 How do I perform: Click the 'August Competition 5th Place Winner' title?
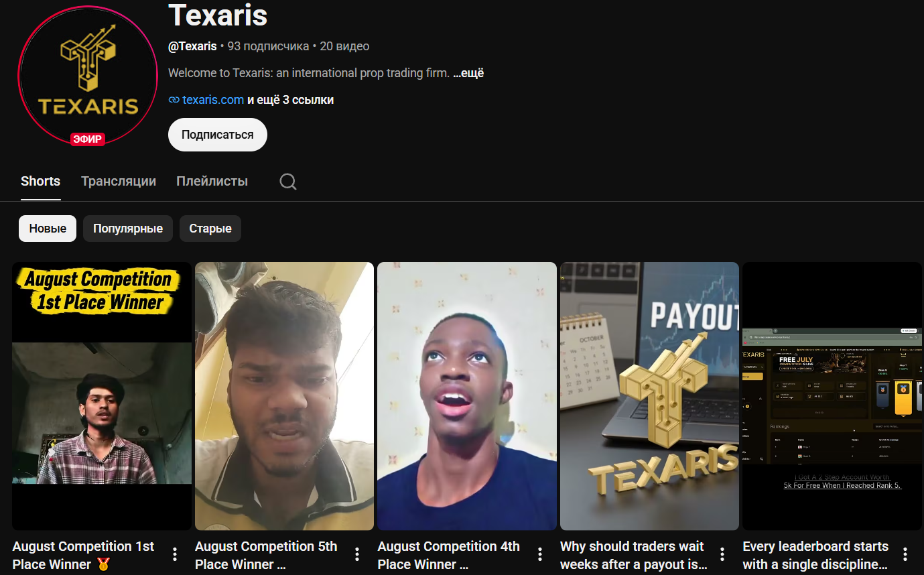coord(266,556)
